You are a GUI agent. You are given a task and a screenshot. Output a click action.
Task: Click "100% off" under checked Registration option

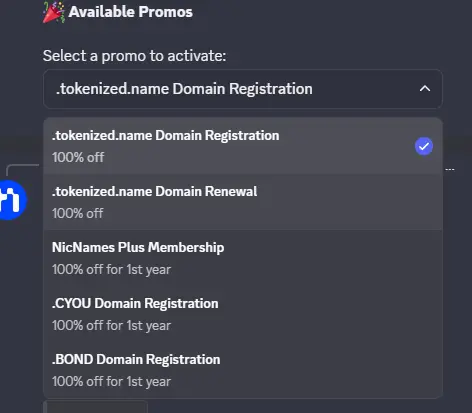coord(78,157)
